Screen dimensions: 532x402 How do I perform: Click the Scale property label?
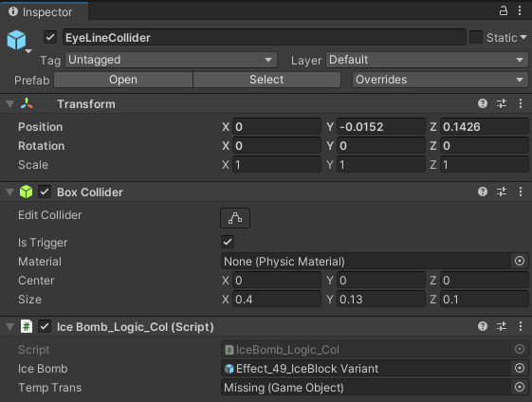pos(33,165)
